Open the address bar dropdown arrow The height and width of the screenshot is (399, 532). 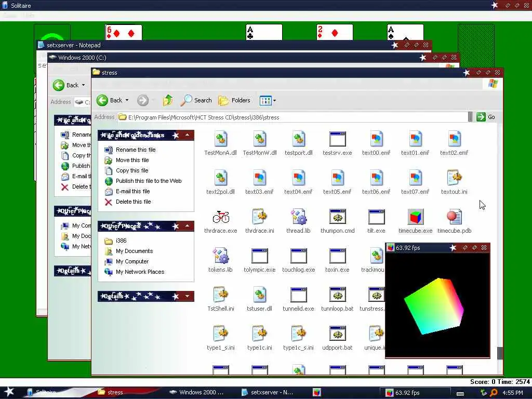click(470, 117)
